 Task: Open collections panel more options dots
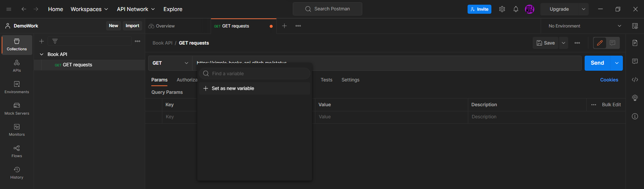[137, 41]
